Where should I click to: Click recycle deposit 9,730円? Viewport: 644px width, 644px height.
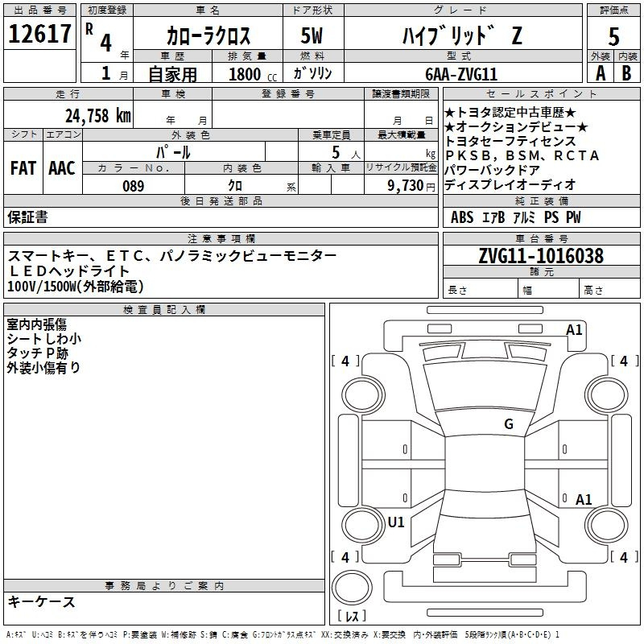click(411, 186)
